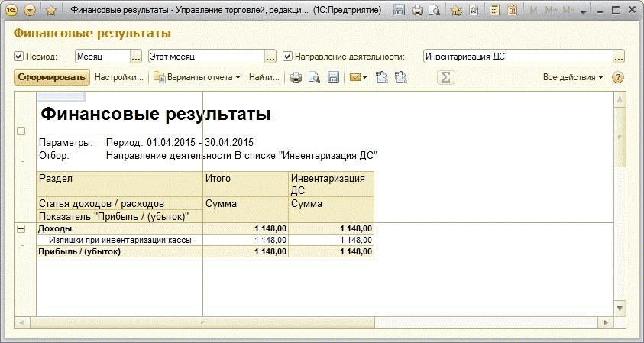644x343 pixels.
Task: Click the Сформировать button
Action: pos(52,77)
